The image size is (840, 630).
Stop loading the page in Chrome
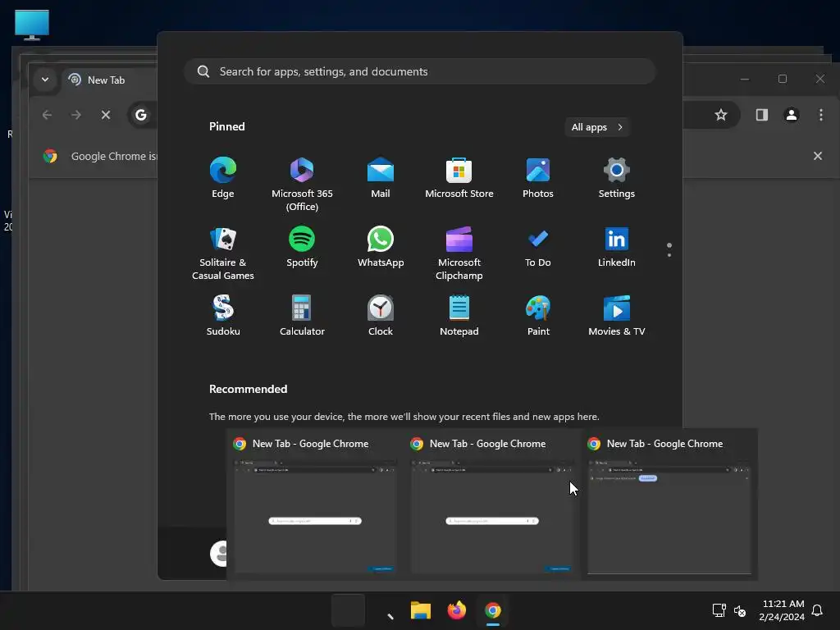coord(106,115)
